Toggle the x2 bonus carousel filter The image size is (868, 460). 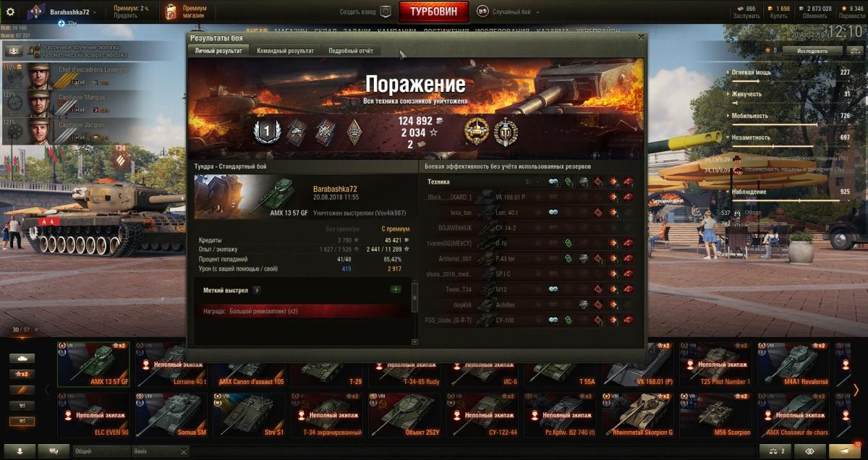(x=23, y=374)
